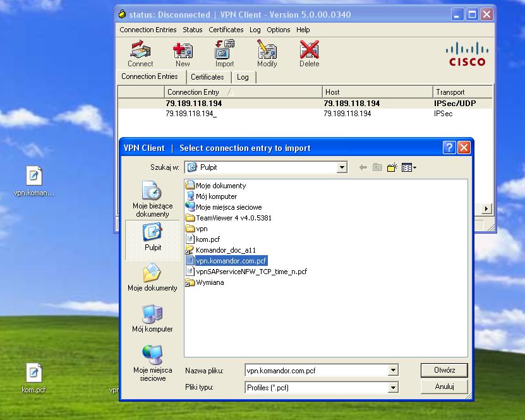Viewport: 525px width, 420px height.
Task: Open the Help menu
Action: [x=303, y=30]
